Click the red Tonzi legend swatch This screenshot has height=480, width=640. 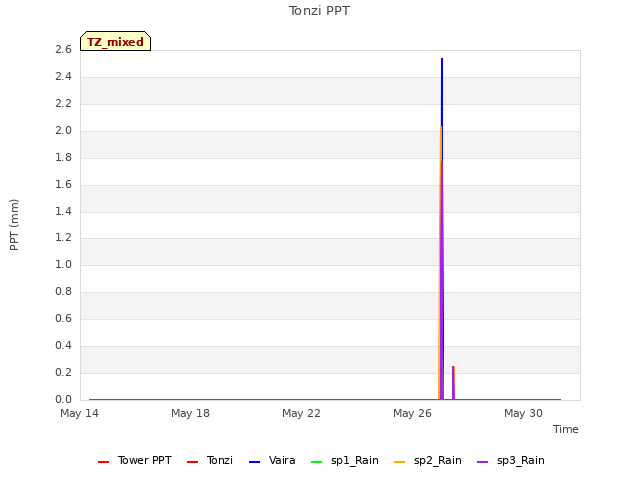[x=192, y=462]
